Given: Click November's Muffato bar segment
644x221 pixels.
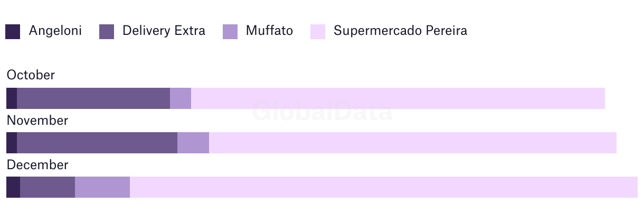Looking at the screenshot, I should [x=193, y=143].
